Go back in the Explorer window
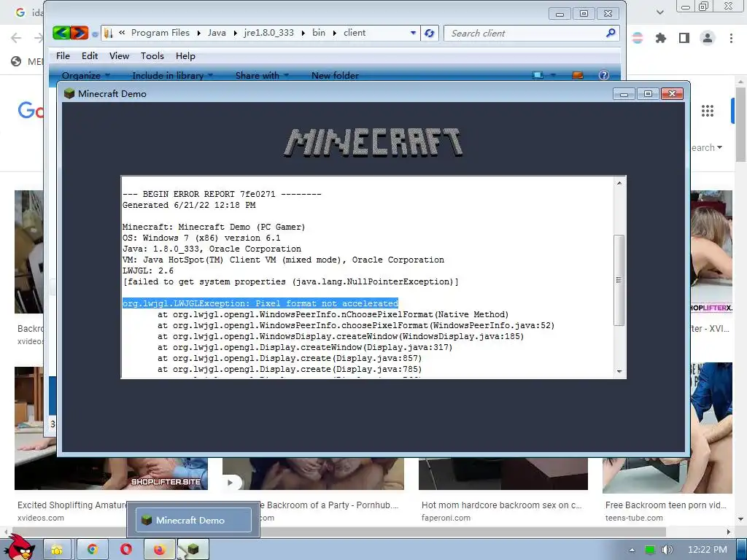The height and width of the screenshot is (560, 747). pyautogui.click(x=61, y=33)
